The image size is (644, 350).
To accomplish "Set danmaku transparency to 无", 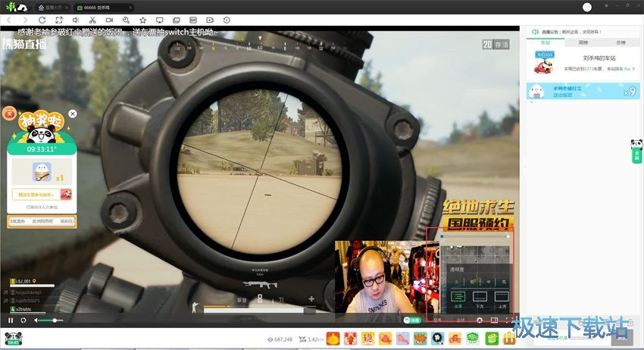I will tap(456, 282).
